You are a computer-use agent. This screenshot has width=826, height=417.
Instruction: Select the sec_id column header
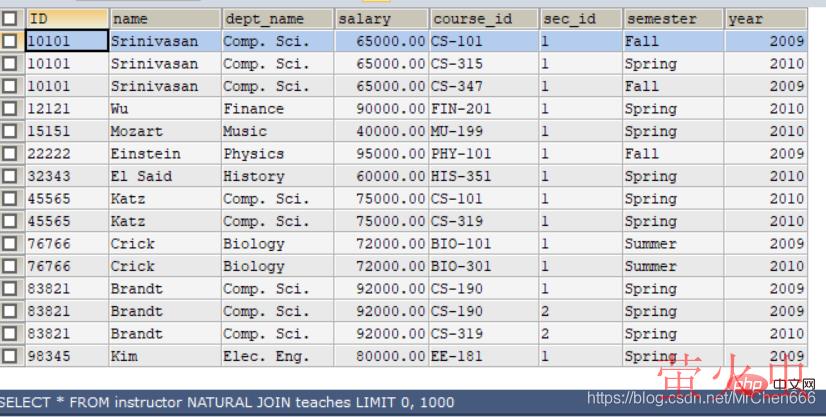[x=578, y=18]
